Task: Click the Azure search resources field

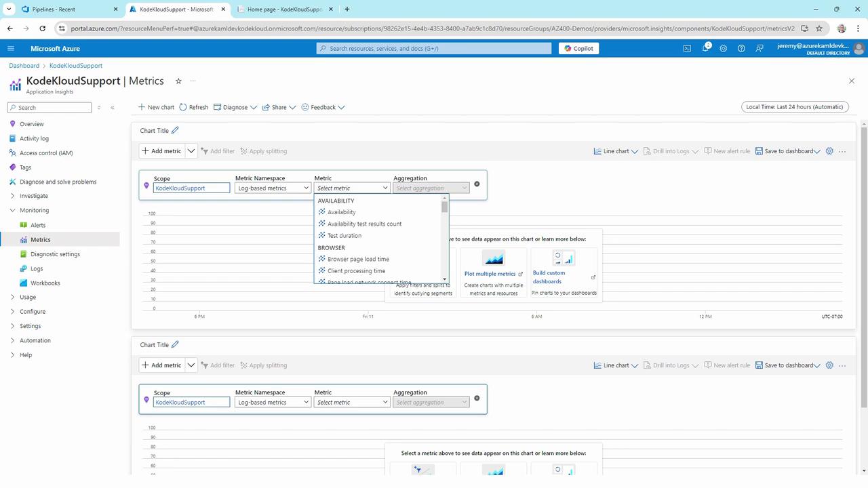Action: 434,48
